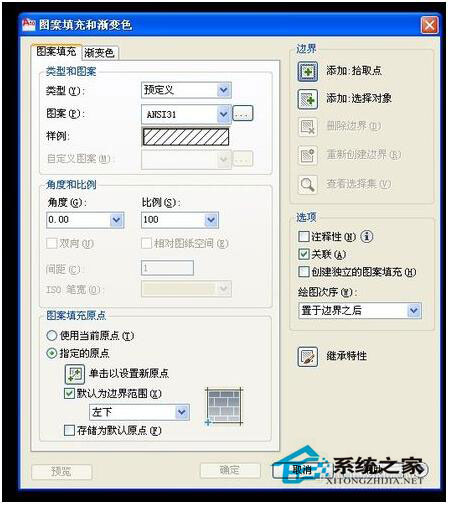Open the pattern browse ellipsis button next to ANSI31
Screen dimensions: 451x505
[242, 114]
